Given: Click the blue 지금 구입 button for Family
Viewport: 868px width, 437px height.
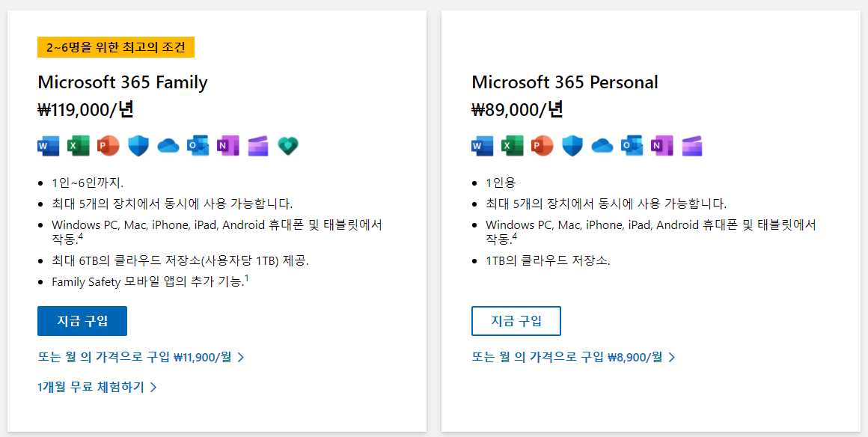Looking at the screenshot, I should point(82,321).
